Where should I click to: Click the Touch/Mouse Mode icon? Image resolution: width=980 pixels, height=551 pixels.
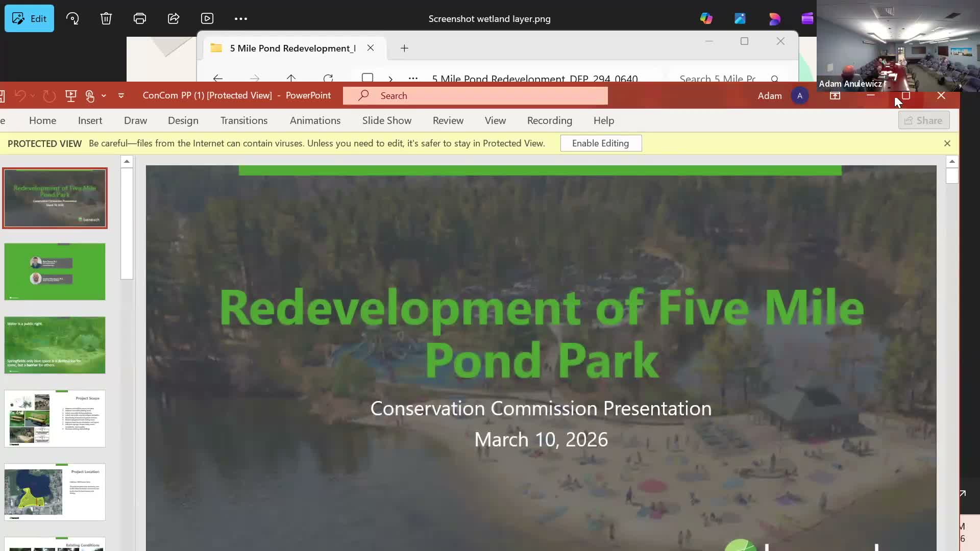click(x=90, y=96)
